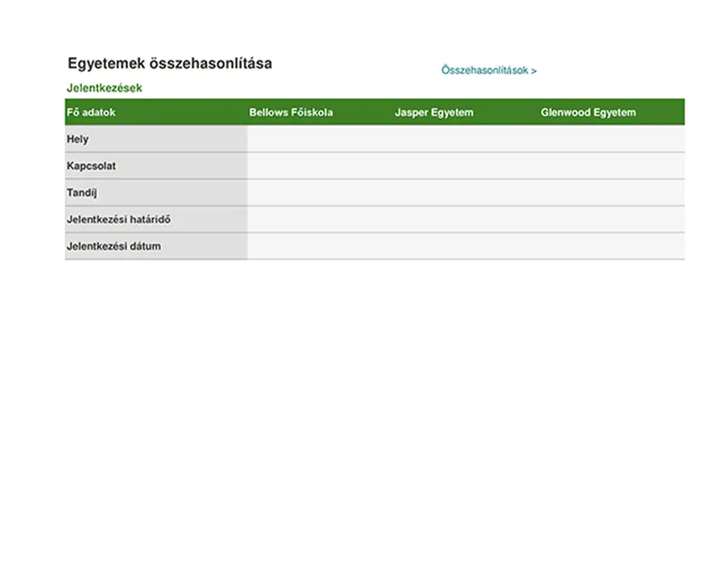Image resolution: width=728 pixels, height=567 pixels.
Task: Open the Összehasonlítások link
Action: click(x=489, y=71)
